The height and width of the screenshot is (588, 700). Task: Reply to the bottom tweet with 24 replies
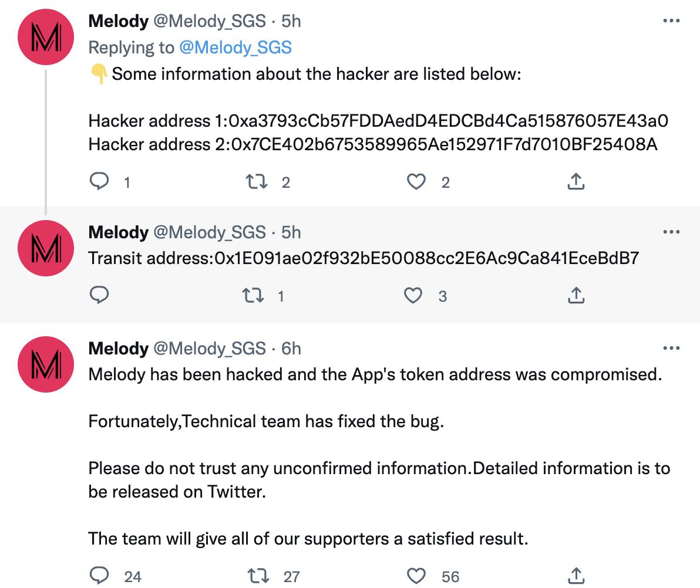point(100,576)
